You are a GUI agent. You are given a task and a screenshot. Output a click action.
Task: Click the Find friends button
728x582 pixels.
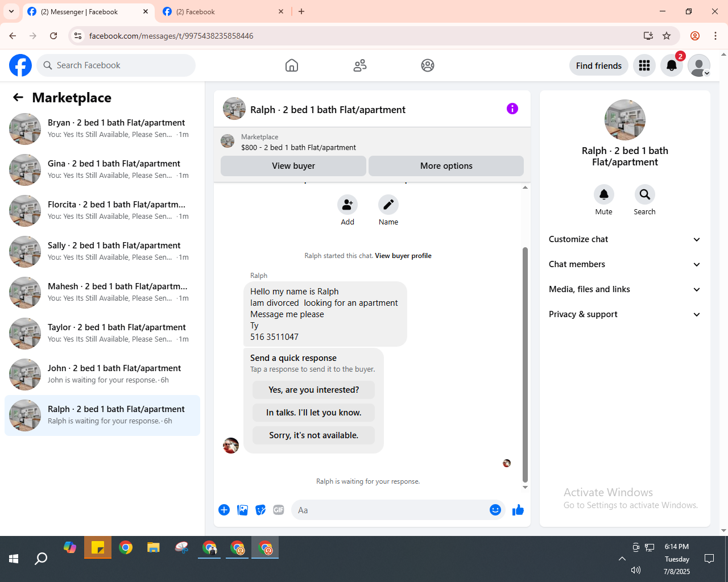(x=599, y=65)
